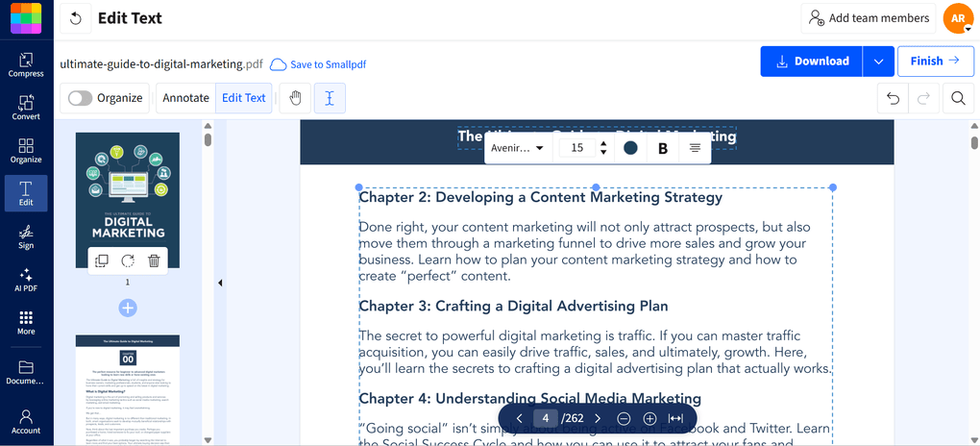
Task: Open the Organize tool in sidebar
Action: 26,151
